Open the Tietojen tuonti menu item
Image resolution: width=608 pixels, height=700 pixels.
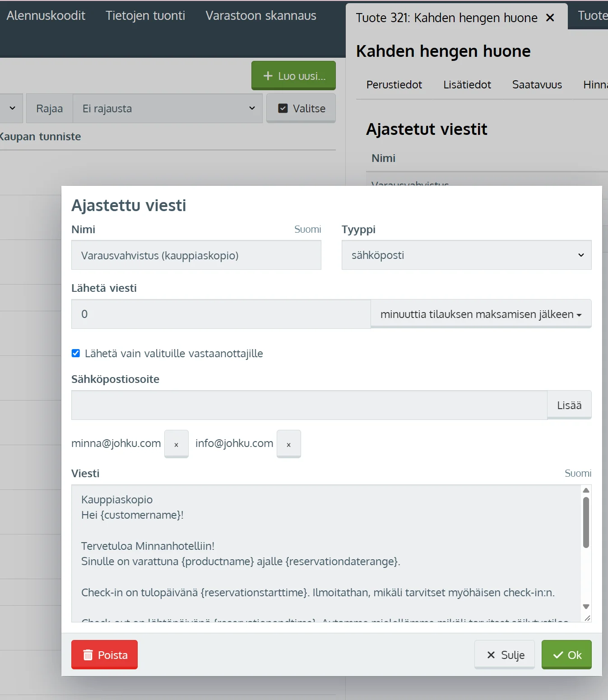(x=145, y=15)
